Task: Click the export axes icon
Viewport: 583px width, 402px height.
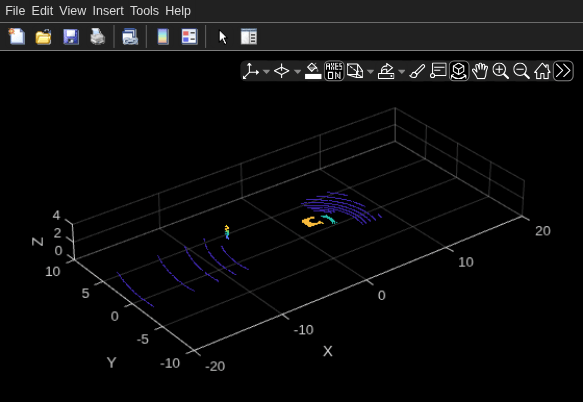Action: pyautogui.click(x=386, y=71)
